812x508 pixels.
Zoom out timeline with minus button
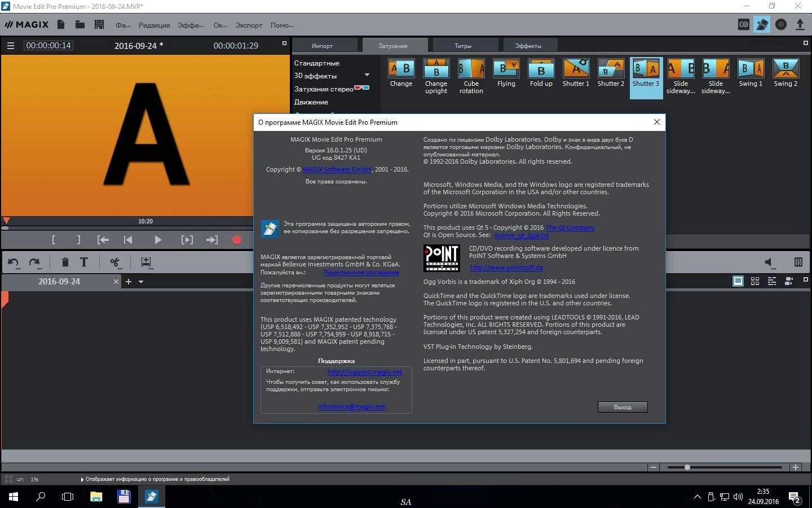[654, 467]
